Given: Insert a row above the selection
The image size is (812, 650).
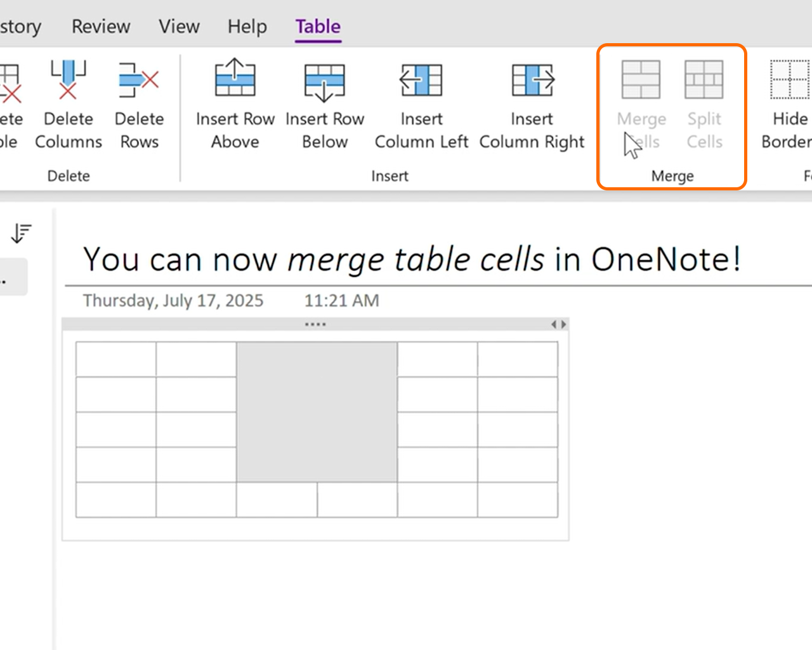Looking at the screenshot, I should point(235,79).
